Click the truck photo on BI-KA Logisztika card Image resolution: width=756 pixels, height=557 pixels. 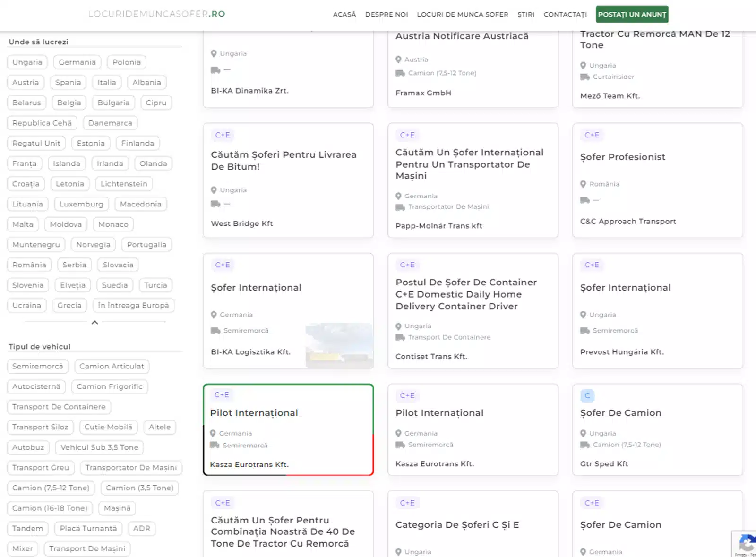point(339,346)
